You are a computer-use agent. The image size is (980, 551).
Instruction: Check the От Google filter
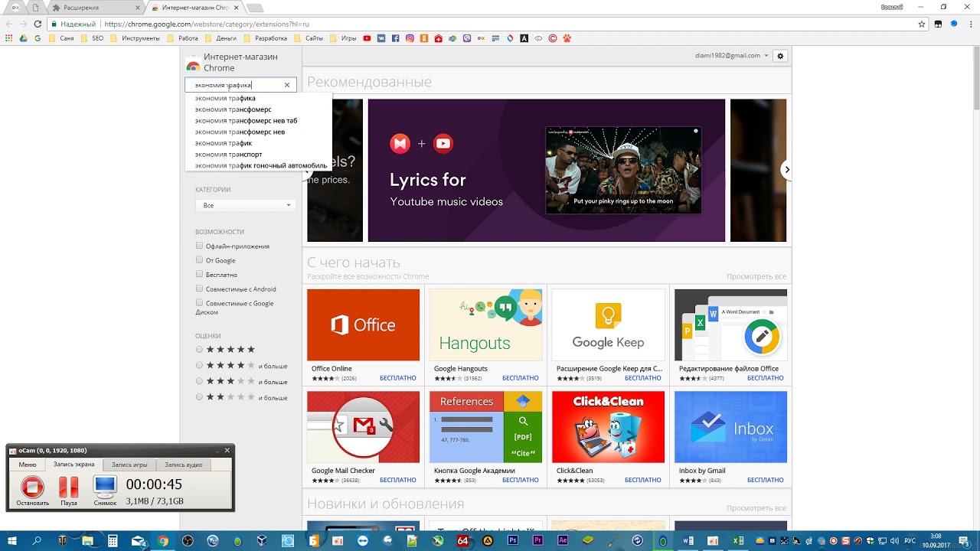(x=199, y=260)
